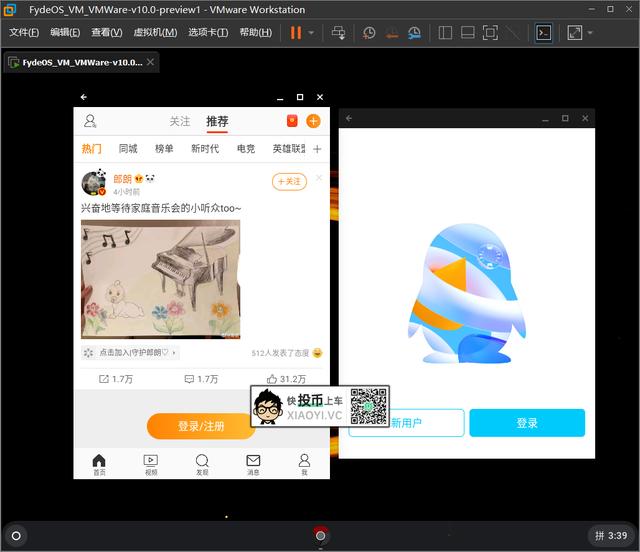Go to Weibo 首页 home tab
Image resolution: width=640 pixels, height=552 pixels.
tap(99, 465)
